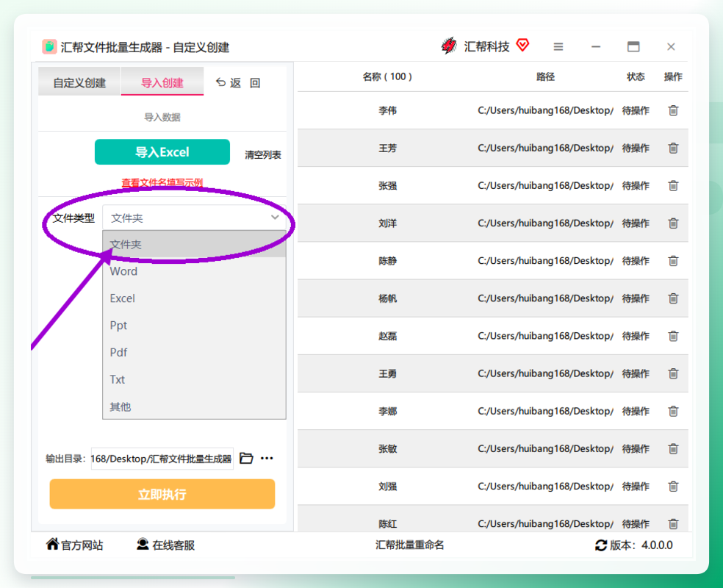The height and width of the screenshot is (588, 723).
Task: Pick Ppt from file type list
Action: click(194, 325)
